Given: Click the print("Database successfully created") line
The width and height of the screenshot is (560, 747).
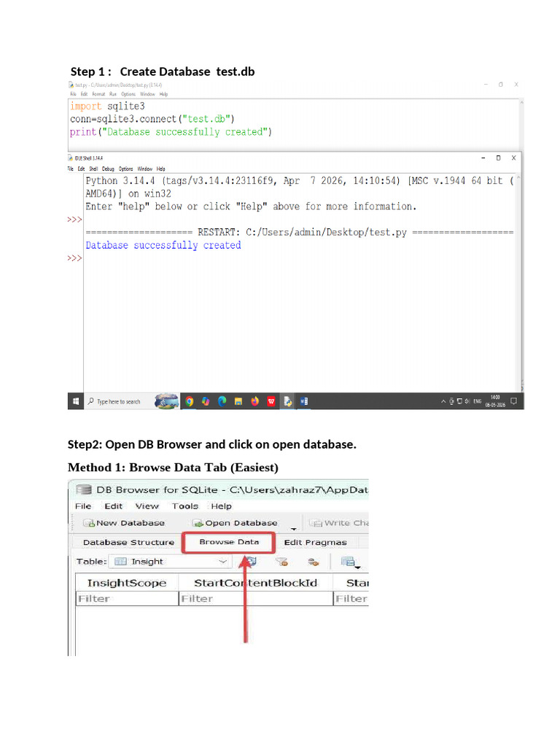Looking at the screenshot, I should tap(171, 131).
